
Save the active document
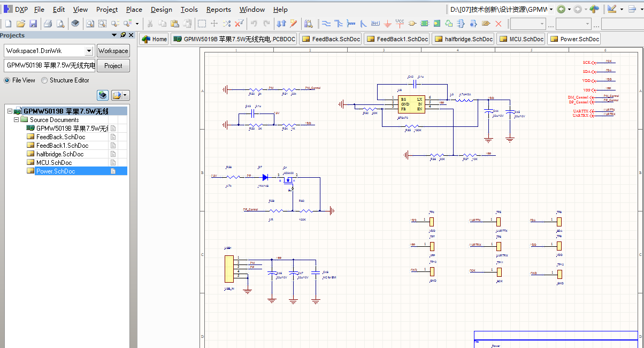point(33,24)
